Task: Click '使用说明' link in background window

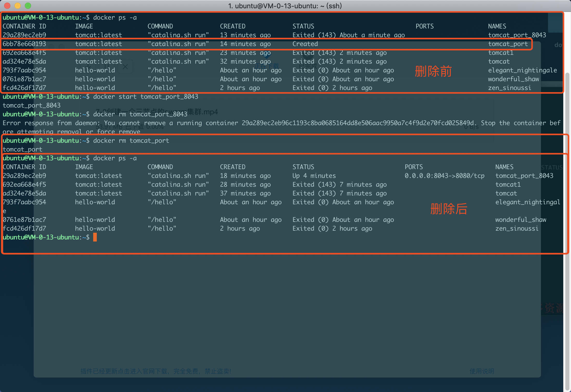Action: pos(482,371)
